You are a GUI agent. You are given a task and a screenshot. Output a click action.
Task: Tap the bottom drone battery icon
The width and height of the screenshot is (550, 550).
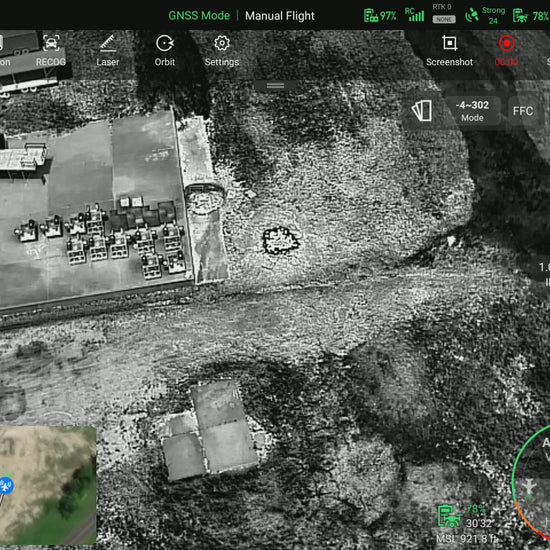click(450, 516)
